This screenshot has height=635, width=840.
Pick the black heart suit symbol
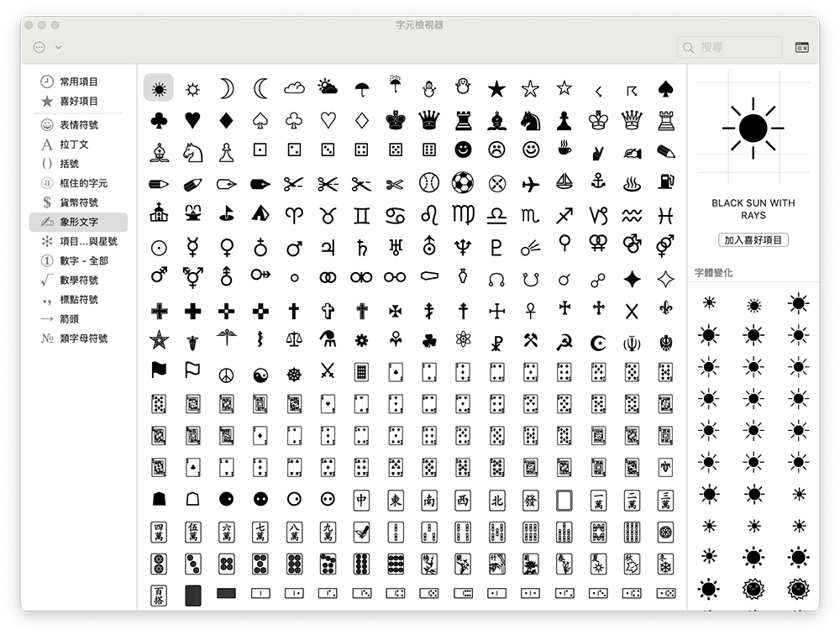point(192,121)
